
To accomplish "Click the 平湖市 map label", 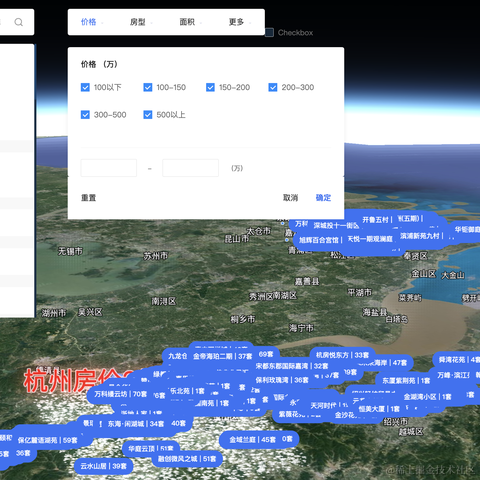I will (x=360, y=293).
